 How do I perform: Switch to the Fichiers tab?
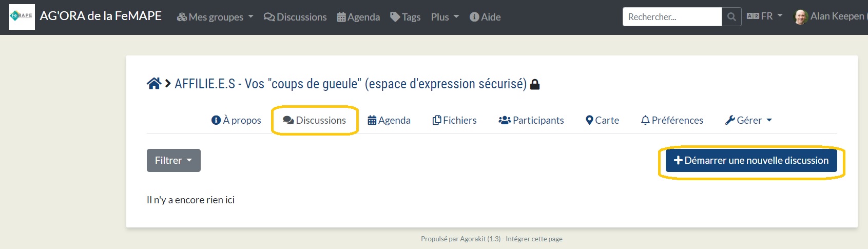pyautogui.click(x=454, y=120)
